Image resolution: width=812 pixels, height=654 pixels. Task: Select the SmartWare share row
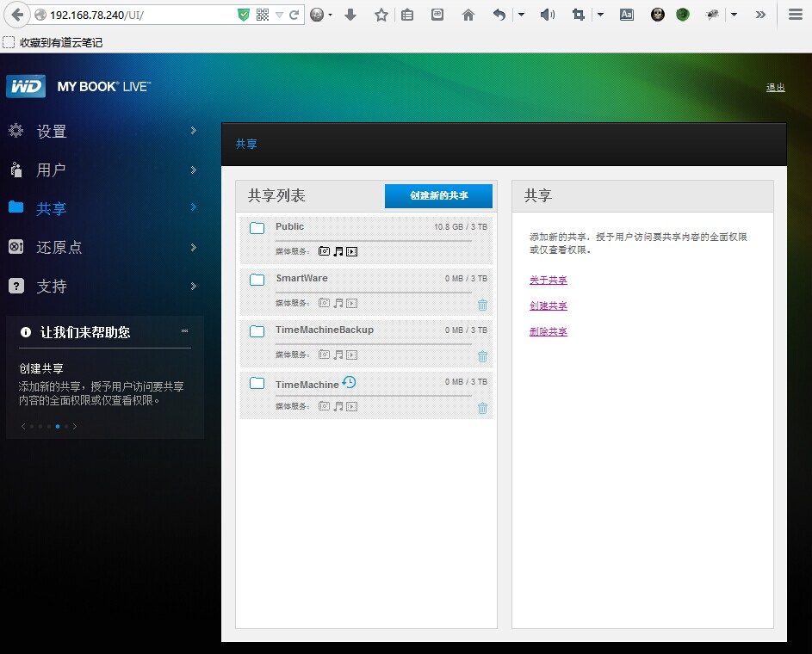click(366, 292)
